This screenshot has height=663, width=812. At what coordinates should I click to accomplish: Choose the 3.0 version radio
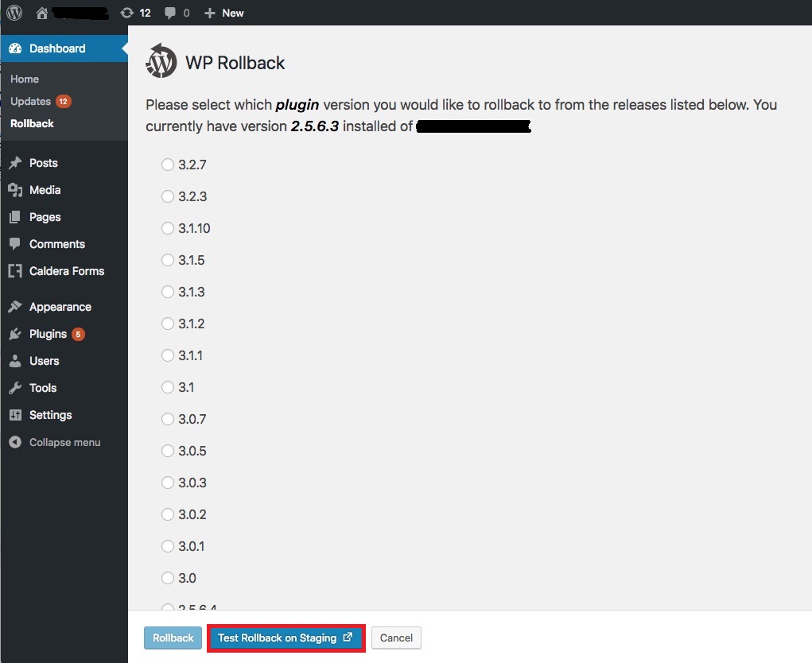(167, 578)
